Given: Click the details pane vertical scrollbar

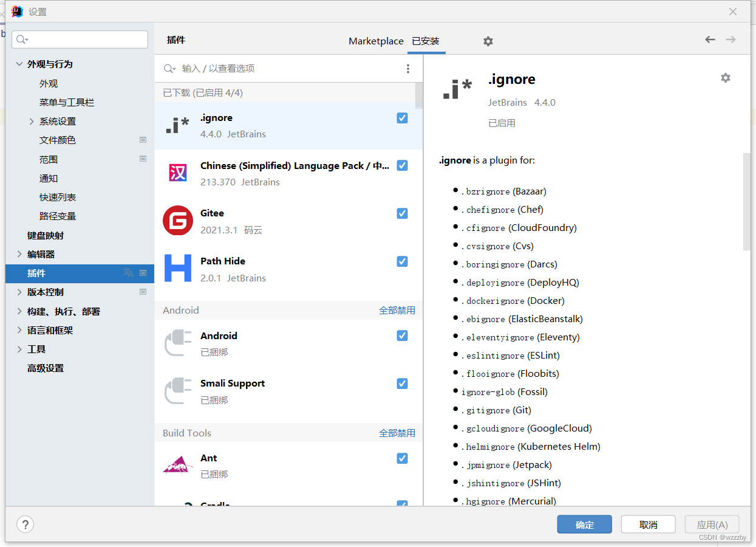Looking at the screenshot, I should click(x=747, y=201).
